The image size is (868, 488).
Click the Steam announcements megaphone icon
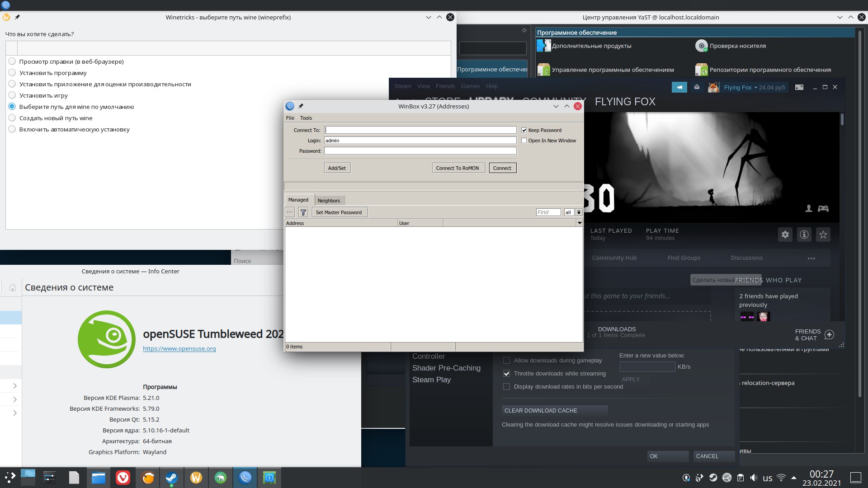click(x=679, y=87)
